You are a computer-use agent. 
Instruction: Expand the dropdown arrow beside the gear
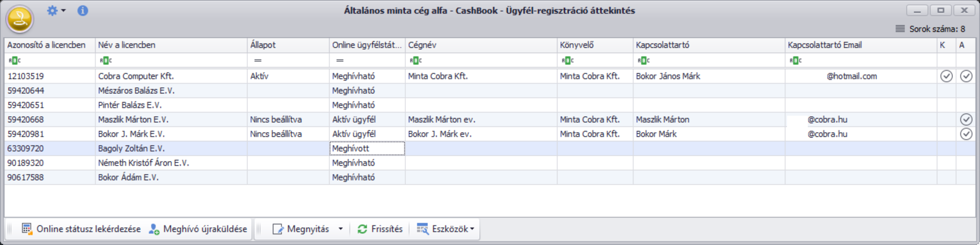pyautogui.click(x=63, y=11)
